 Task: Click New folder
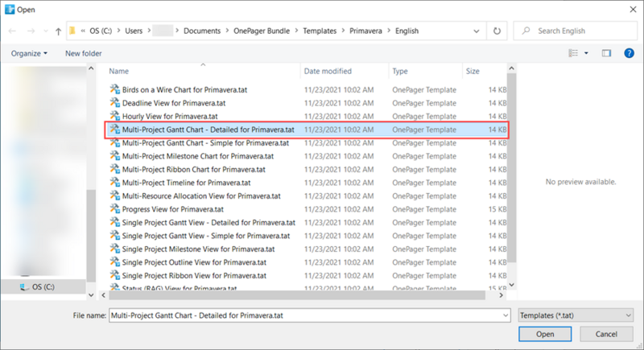click(x=84, y=53)
